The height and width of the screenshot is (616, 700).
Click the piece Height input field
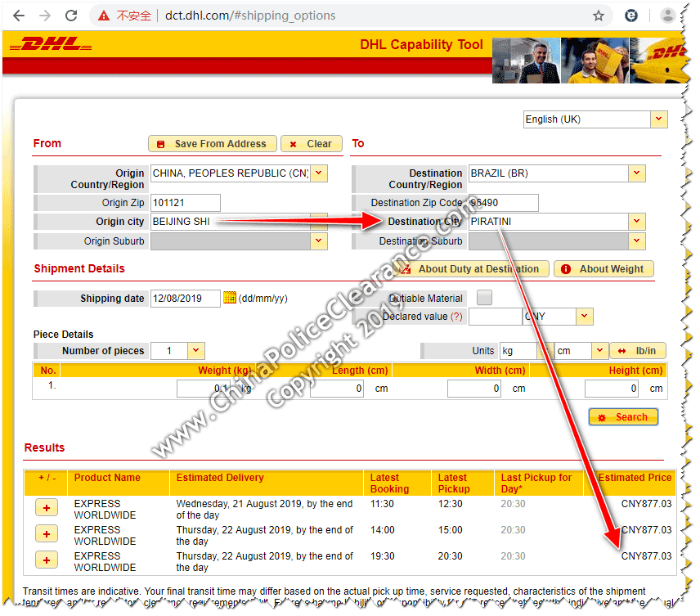[x=612, y=389]
